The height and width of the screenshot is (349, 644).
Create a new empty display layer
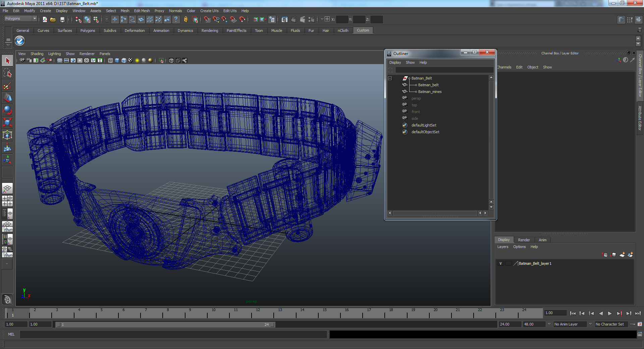(x=622, y=255)
